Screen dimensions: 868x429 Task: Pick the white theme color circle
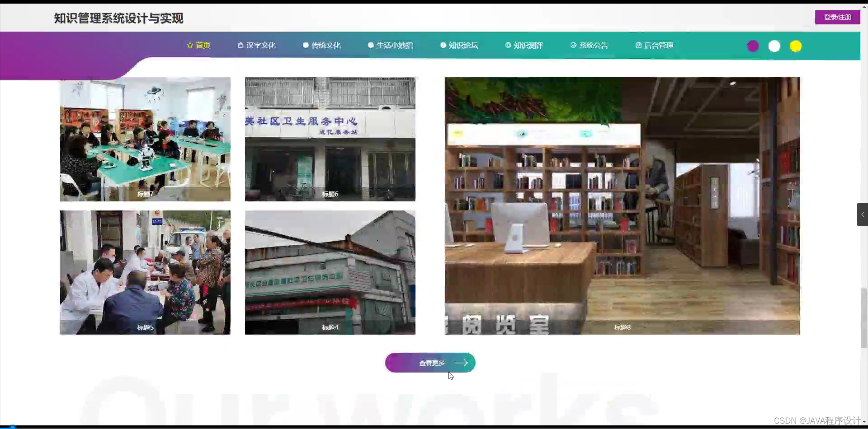click(x=774, y=46)
